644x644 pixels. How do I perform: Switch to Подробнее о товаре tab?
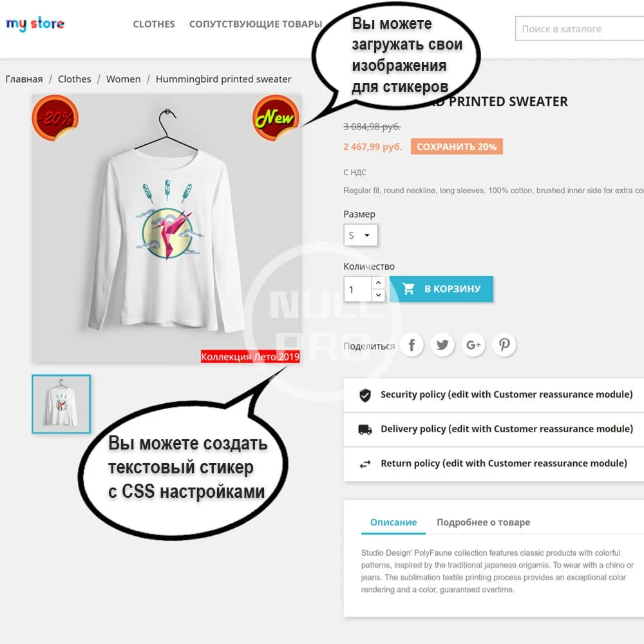click(x=484, y=522)
